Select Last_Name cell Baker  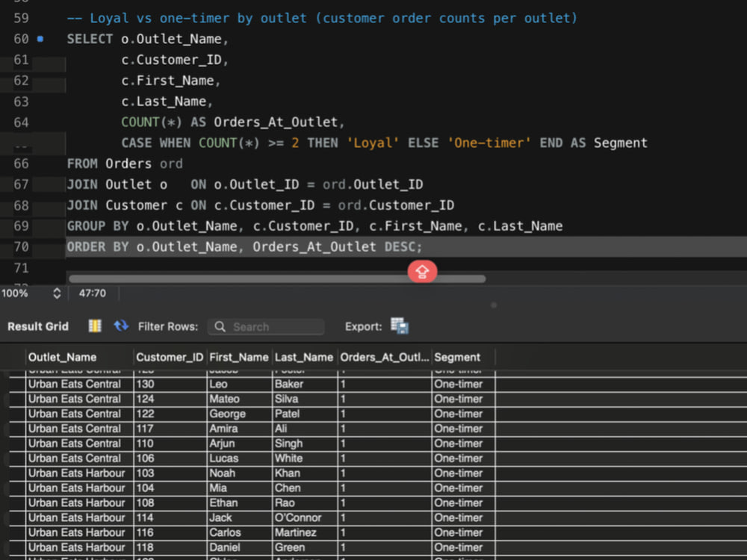[305, 385]
